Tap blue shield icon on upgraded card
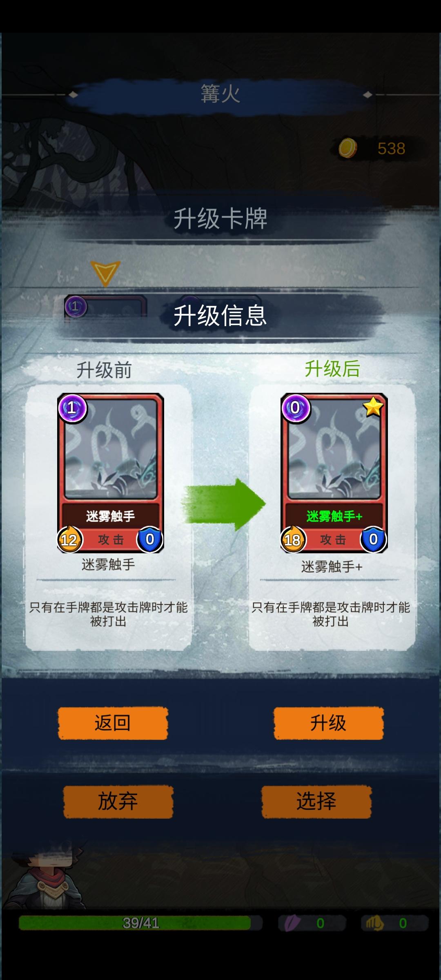The width and height of the screenshot is (441, 980). pyautogui.click(x=373, y=539)
